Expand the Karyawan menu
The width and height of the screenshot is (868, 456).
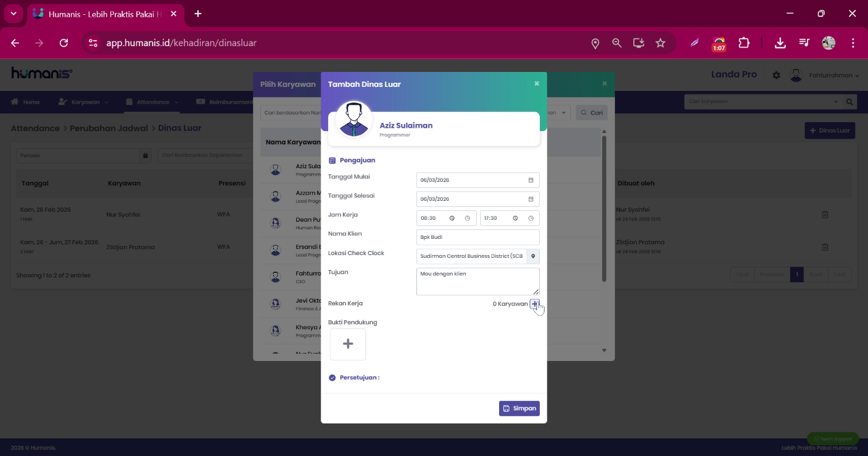pyautogui.click(x=83, y=102)
